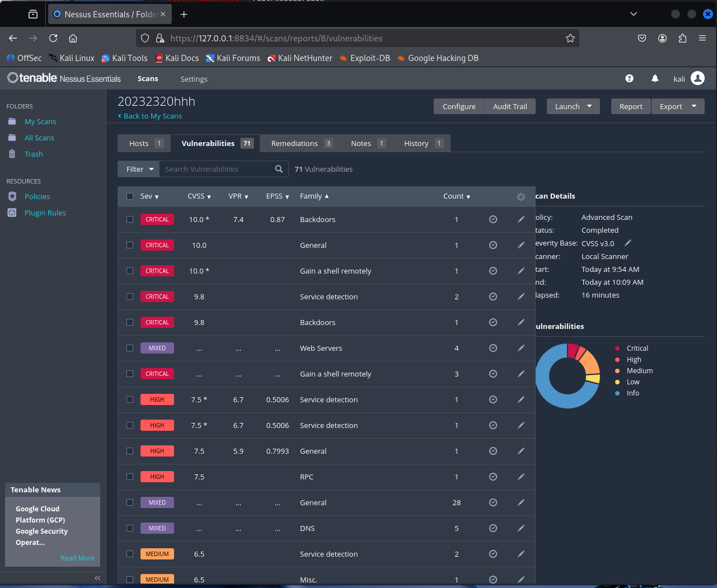Click the Plugin Rules icon
Image resolution: width=717 pixels, height=588 pixels.
coord(12,213)
